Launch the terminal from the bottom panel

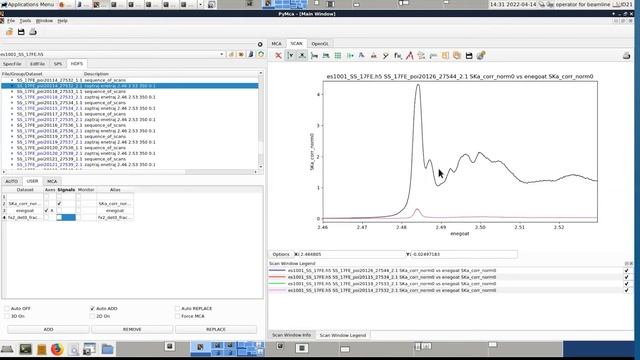pos(25,349)
